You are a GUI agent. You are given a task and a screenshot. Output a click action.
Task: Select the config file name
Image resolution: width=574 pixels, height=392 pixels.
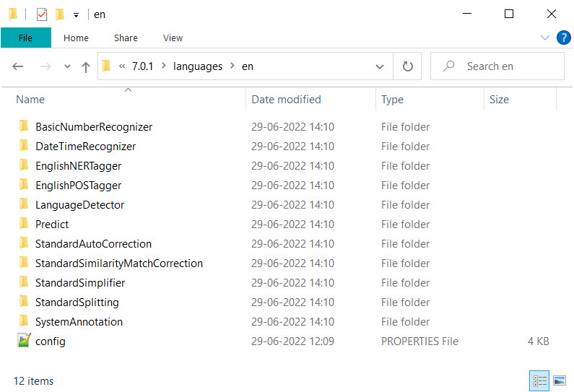click(x=50, y=341)
